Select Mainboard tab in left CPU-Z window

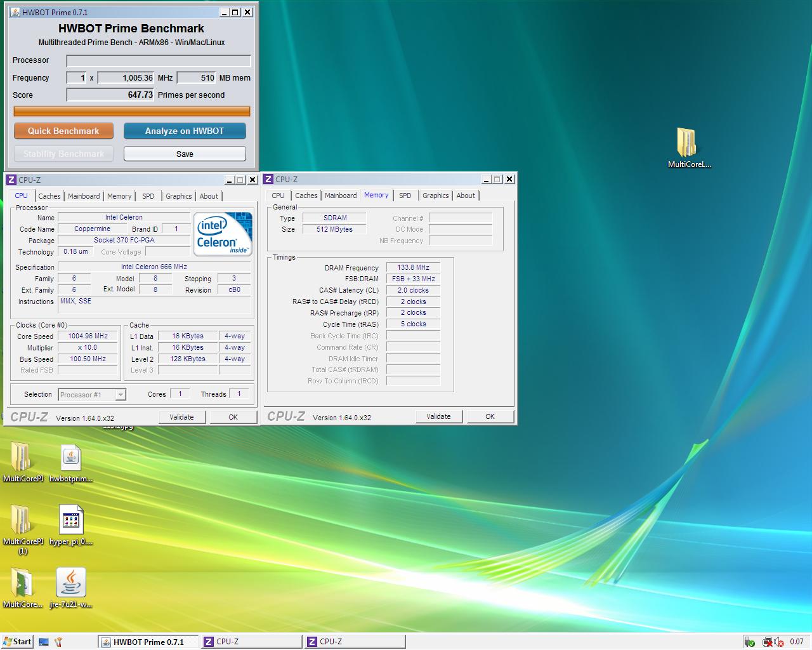click(x=84, y=196)
